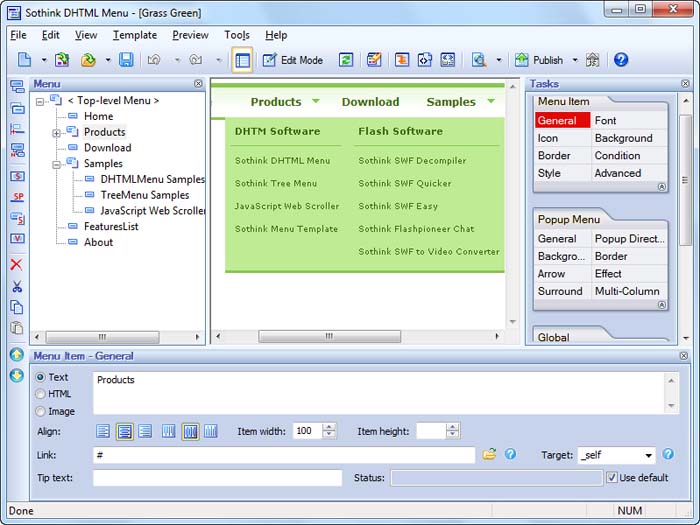Collapse the Top-level Menu tree node
This screenshot has width=700, height=525.
coord(40,102)
